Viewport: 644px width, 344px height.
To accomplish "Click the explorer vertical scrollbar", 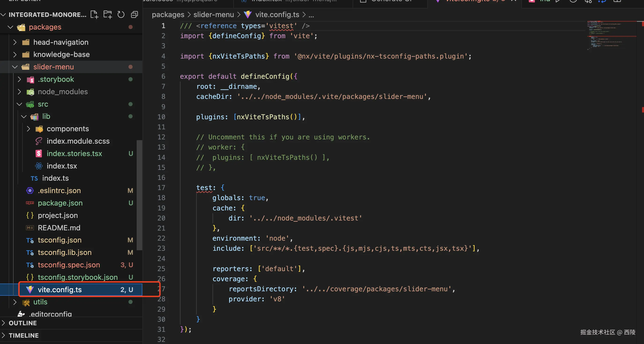I will (x=139, y=195).
